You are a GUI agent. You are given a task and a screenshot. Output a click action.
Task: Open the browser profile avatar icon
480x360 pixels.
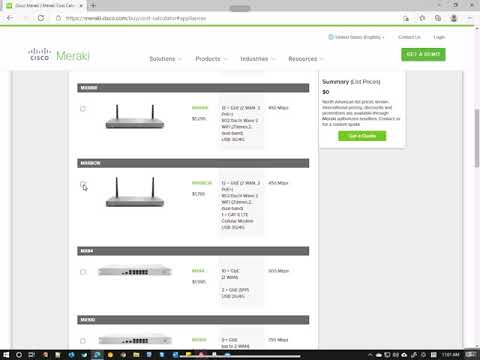pyautogui.click(x=454, y=18)
